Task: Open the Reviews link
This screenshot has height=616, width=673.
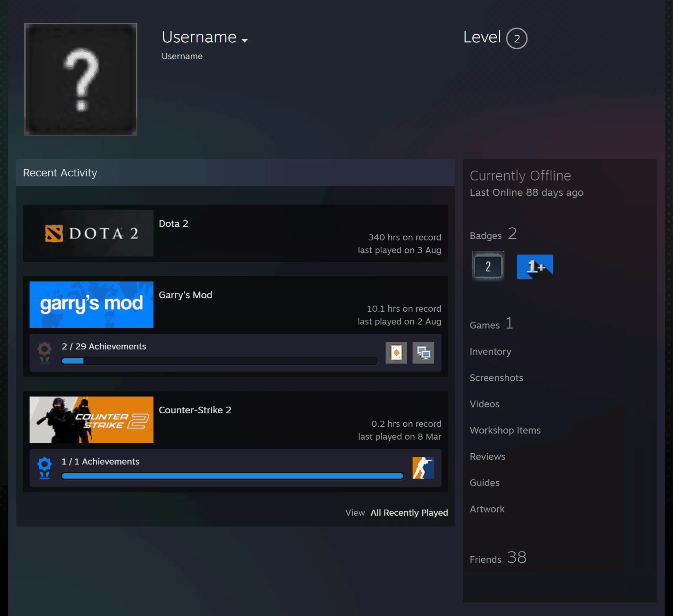Action: tap(488, 456)
